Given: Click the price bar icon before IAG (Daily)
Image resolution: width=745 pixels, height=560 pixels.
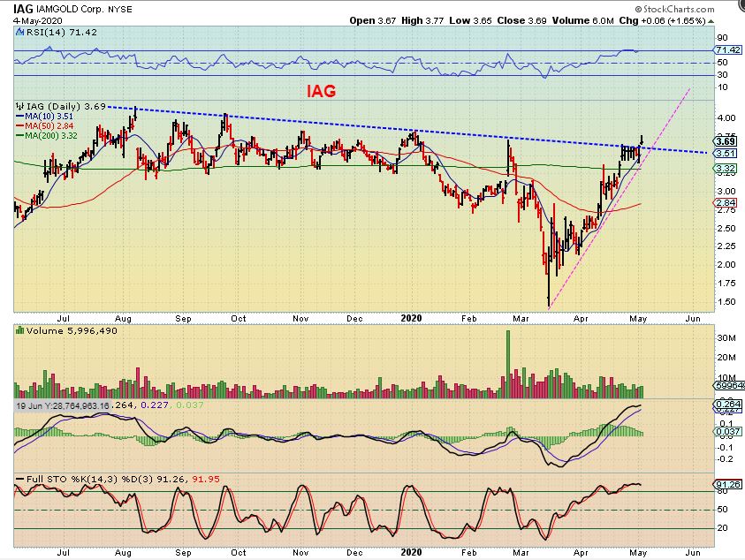Looking at the screenshot, I should 19,106.
